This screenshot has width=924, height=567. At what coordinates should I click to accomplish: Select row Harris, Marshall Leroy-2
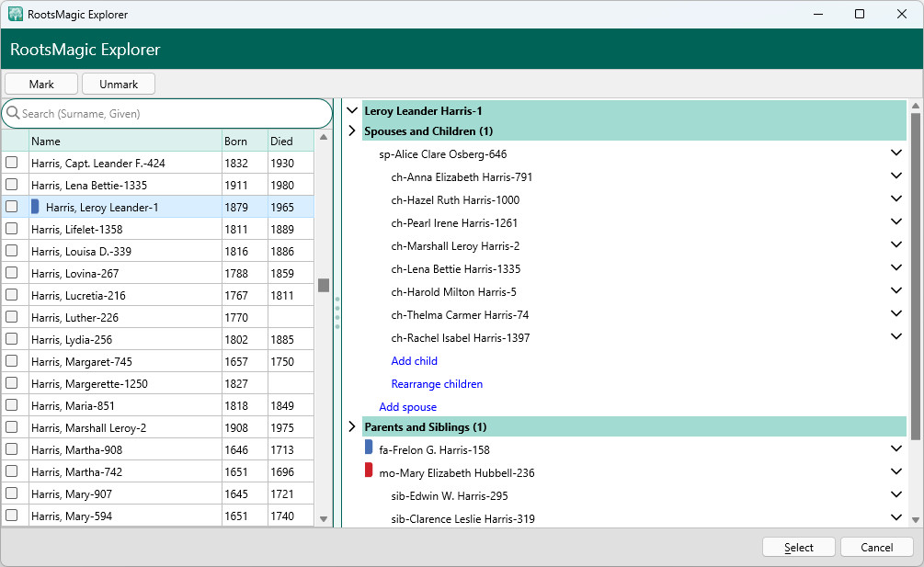pyautogui.click(x=158, y=427)
